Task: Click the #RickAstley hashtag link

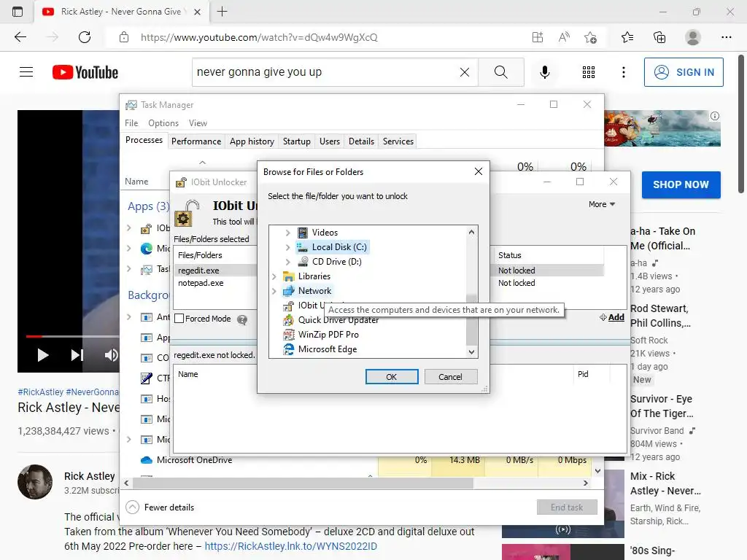Action: [x=41, y=392]
